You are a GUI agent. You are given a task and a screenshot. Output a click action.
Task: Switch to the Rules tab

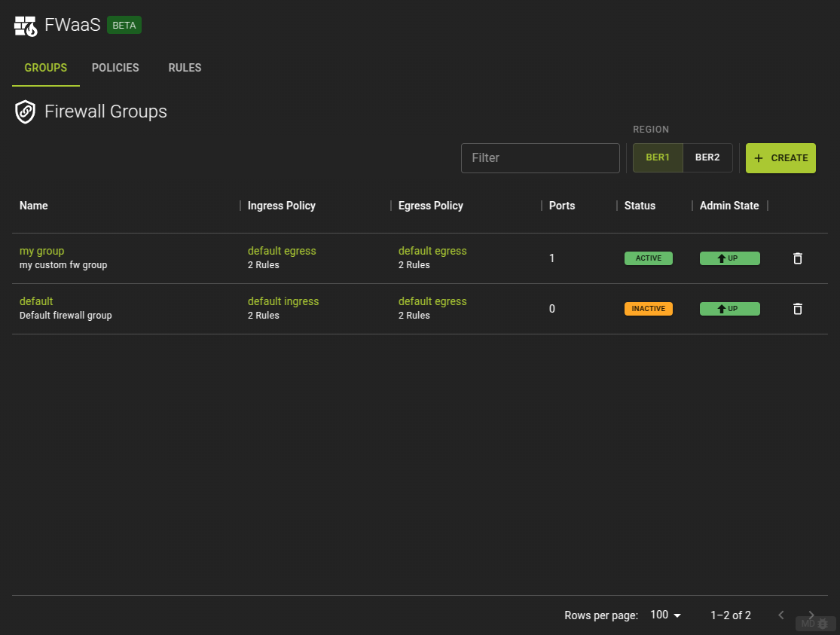[x=185, y=68]
